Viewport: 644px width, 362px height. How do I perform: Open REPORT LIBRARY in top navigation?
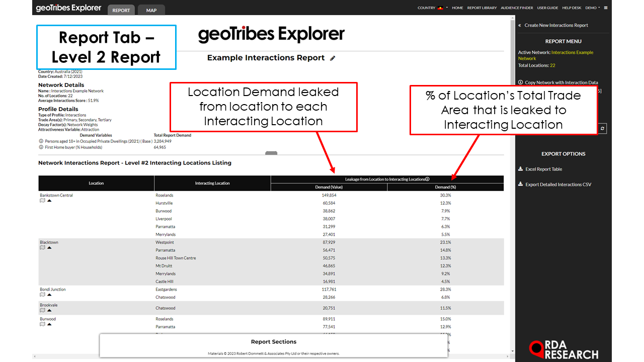click(482, 8)
